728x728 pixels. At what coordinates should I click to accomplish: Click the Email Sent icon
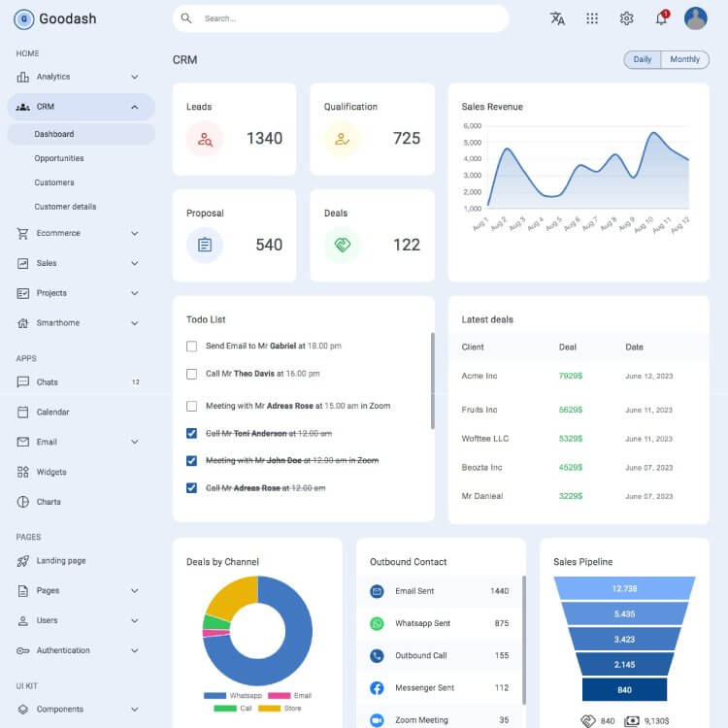pyautogui.click(x=377, y=591)
